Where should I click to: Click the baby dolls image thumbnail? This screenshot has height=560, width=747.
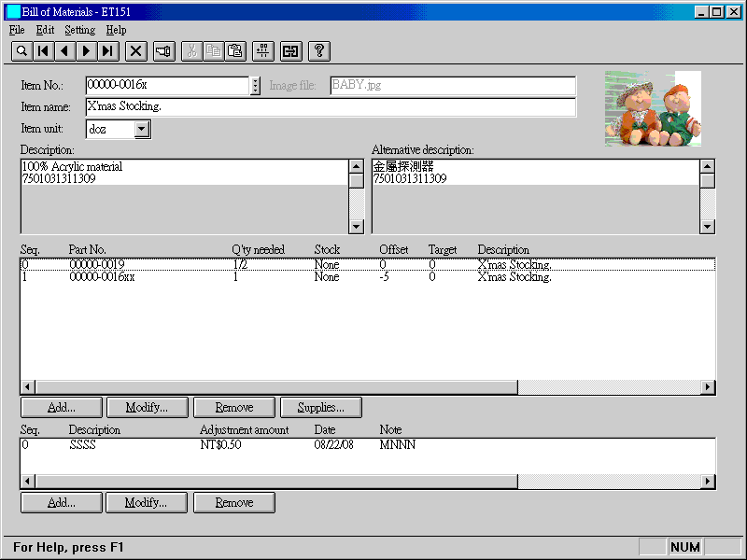tap(653, 108)
